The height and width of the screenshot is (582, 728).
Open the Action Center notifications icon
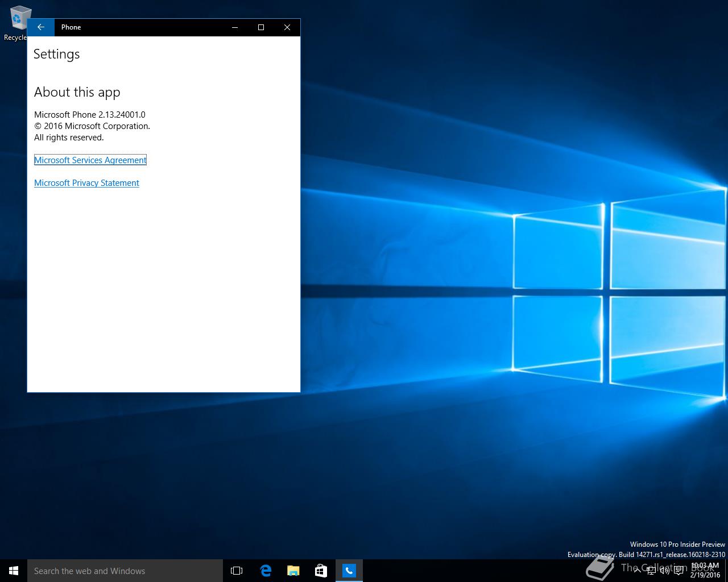tap(679, 571)
